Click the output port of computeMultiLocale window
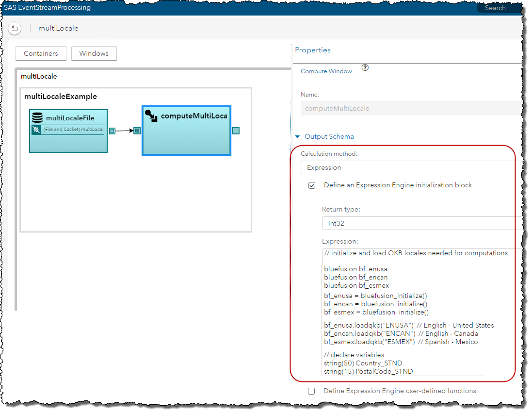 (236, 131)
